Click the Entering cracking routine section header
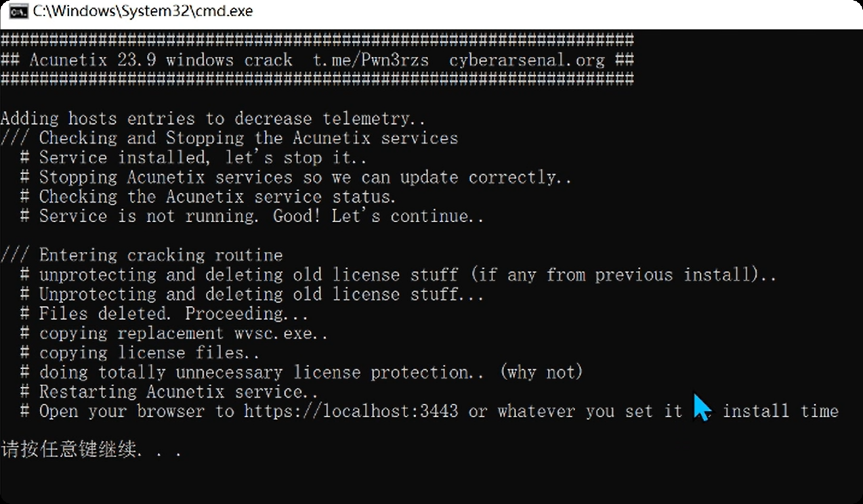The width and height of the screenshot is (863, 504). (x=141, y=255)
